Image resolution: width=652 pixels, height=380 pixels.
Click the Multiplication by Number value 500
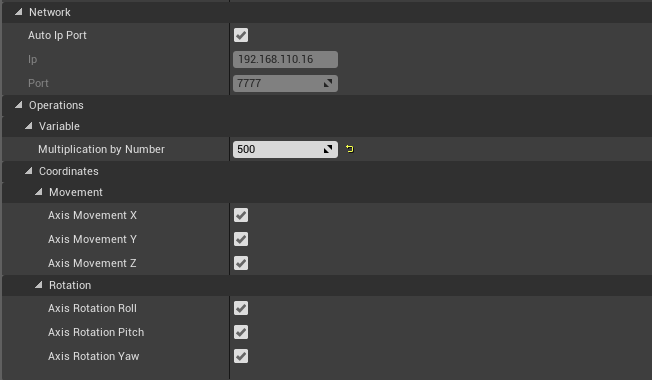[246, 149]
